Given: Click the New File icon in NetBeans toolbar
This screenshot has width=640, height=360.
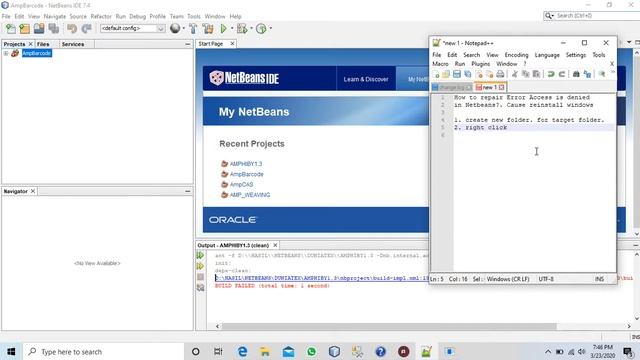Looking at the screenshot, I should (11, 29).
